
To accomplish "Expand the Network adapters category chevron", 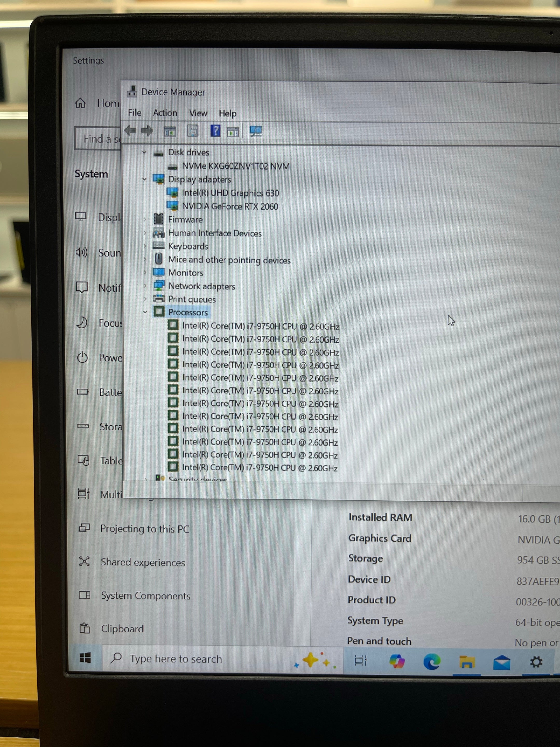I will pos(145,286).
